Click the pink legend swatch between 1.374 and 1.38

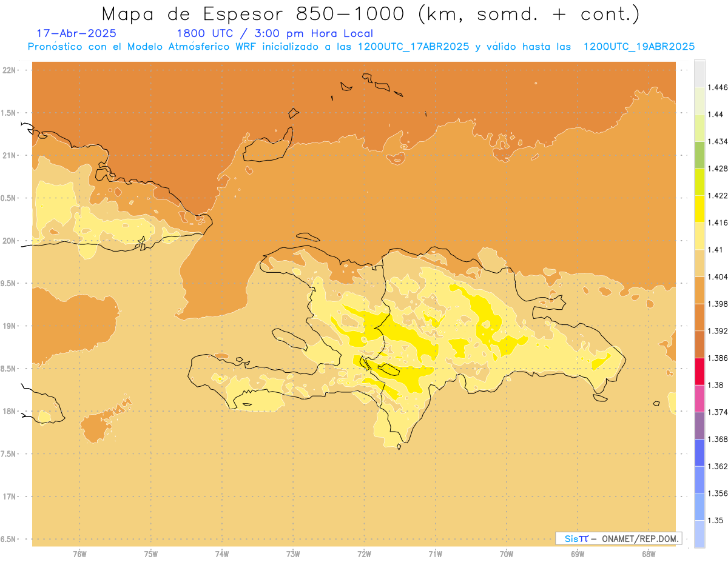pyautogui.click(x=699, y=398)
